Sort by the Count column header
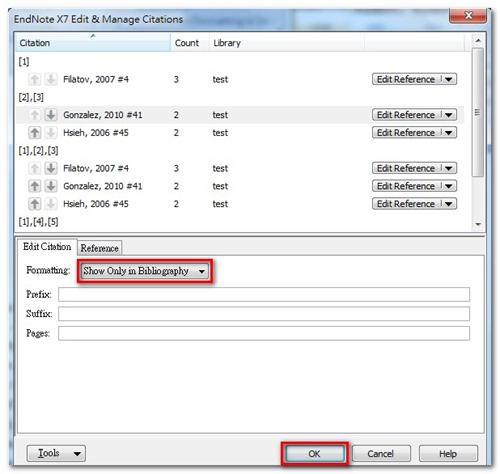 [190, 43]
